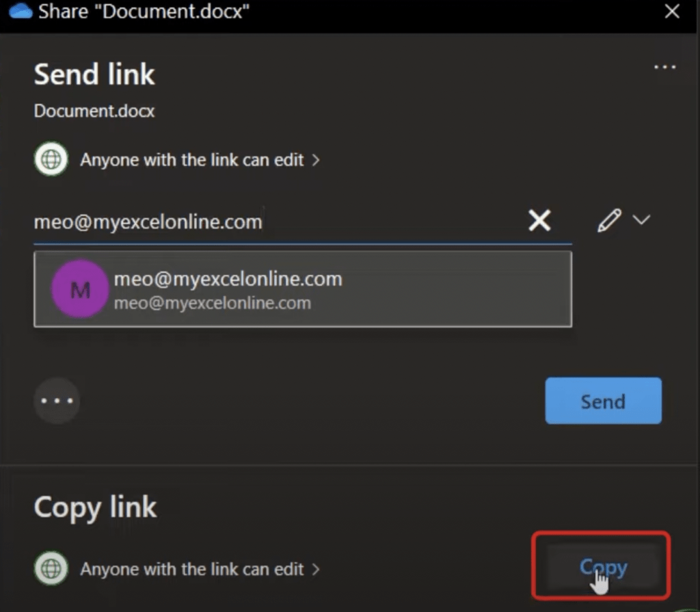
Task: Click the OneDrive cloud icon in title bar
Action: 21,11
